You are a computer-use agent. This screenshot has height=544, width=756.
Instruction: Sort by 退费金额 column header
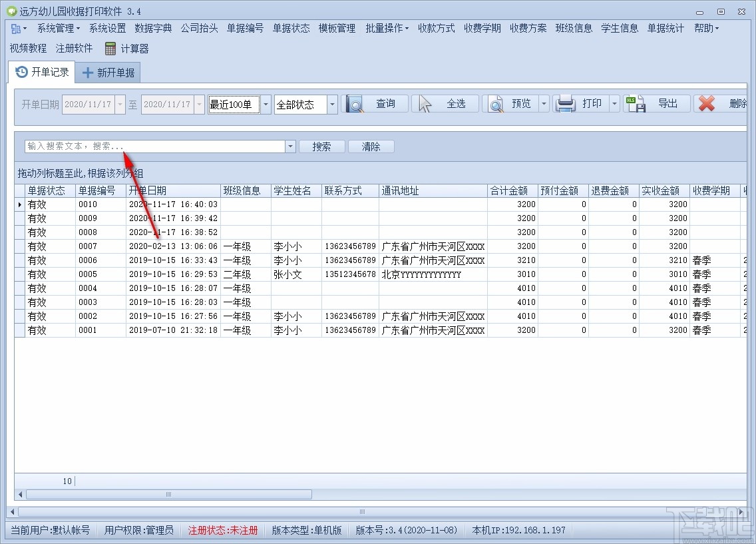click(x=614, y=190)
